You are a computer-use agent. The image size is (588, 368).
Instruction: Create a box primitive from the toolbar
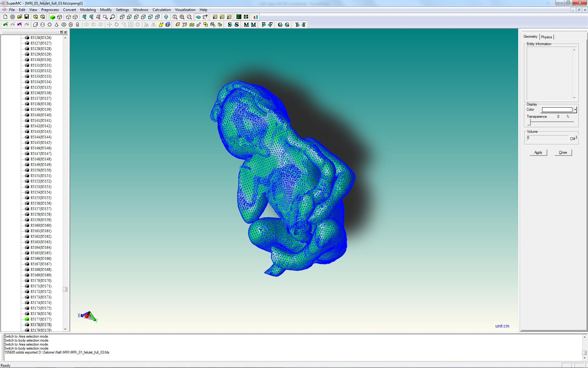tap(36, 25)
